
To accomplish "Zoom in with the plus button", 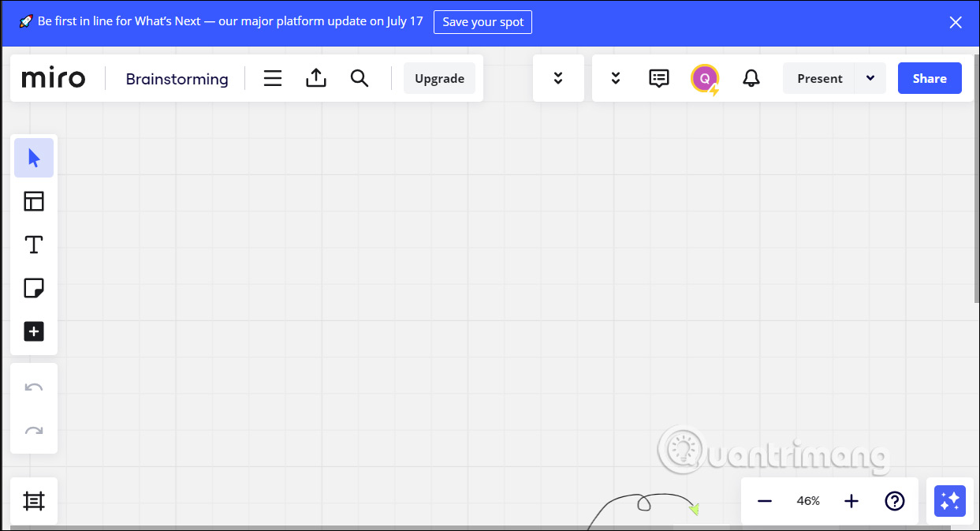I will pos(851,501).
